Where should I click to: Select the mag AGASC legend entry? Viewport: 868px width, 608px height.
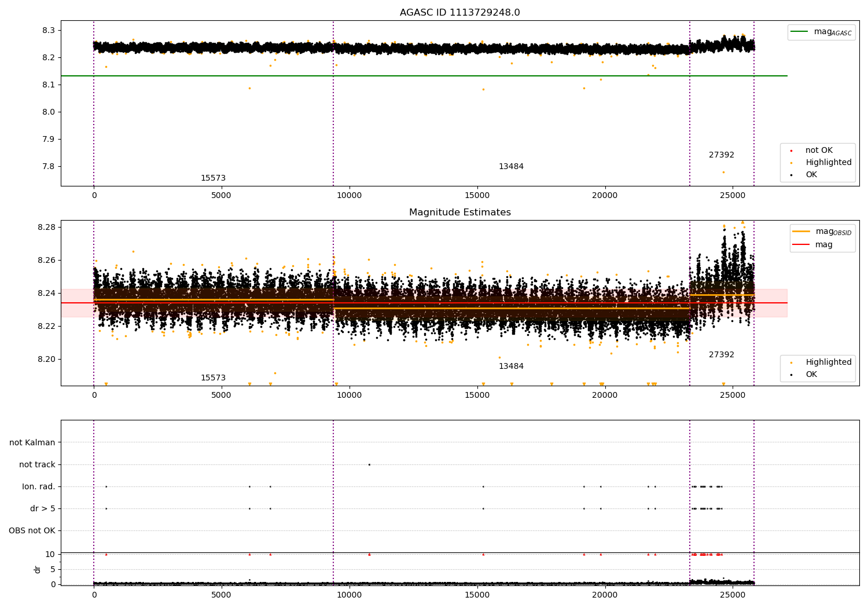821,32
